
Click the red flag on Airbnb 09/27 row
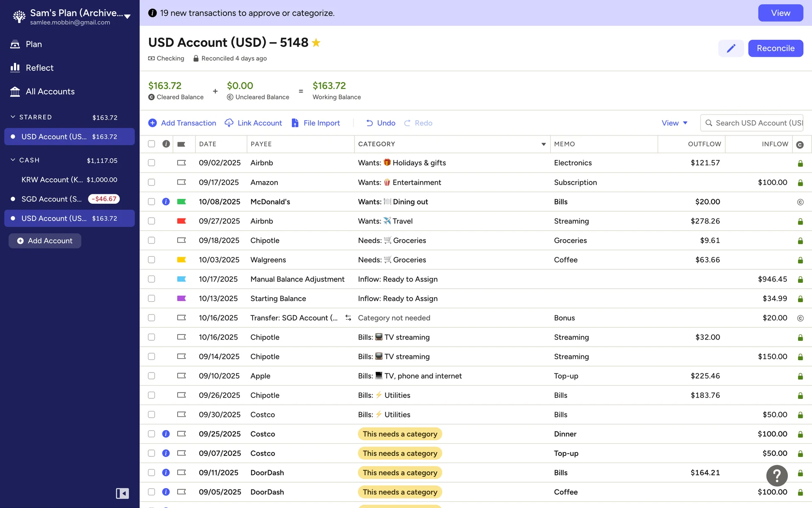click(x=181, y=221)
